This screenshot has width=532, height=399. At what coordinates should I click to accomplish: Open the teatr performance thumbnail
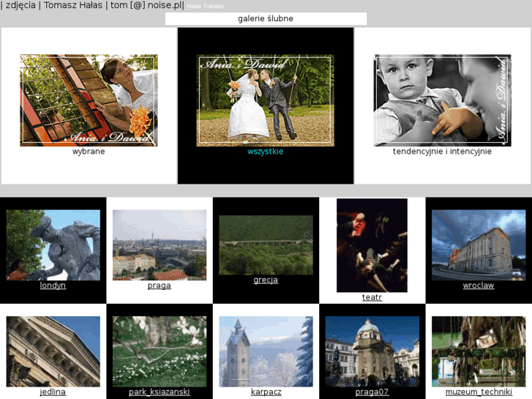(x=372, y=245)
